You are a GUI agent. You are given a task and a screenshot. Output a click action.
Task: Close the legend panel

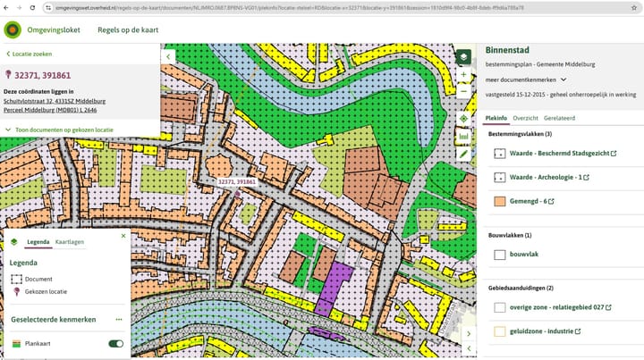click(x=123, y=236)
